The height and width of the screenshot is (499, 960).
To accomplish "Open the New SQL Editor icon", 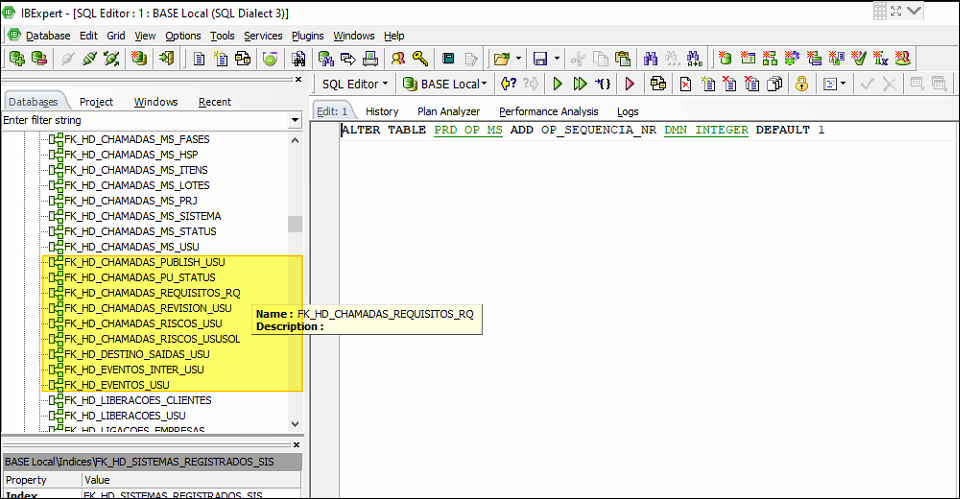I will click(221, 59).
